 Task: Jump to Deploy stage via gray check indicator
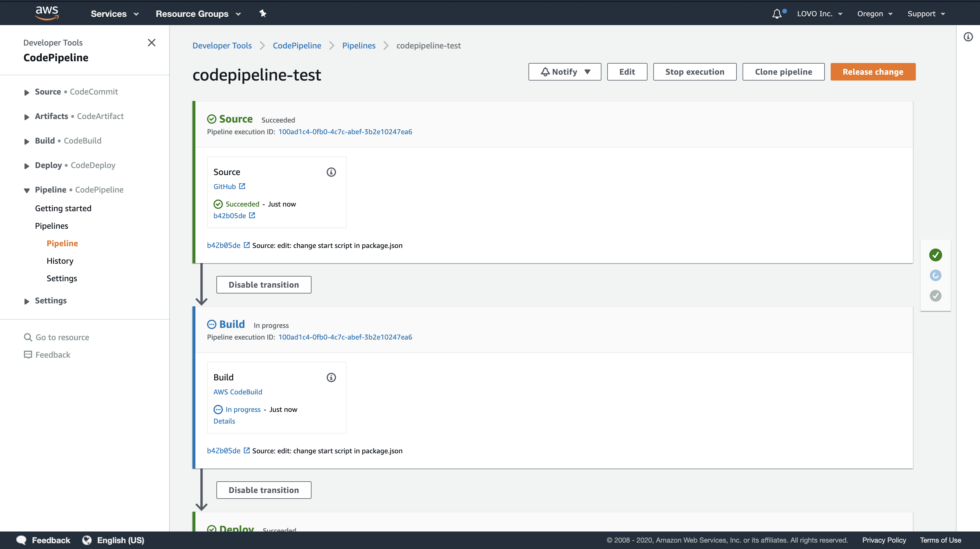click(x=935, y=296)
